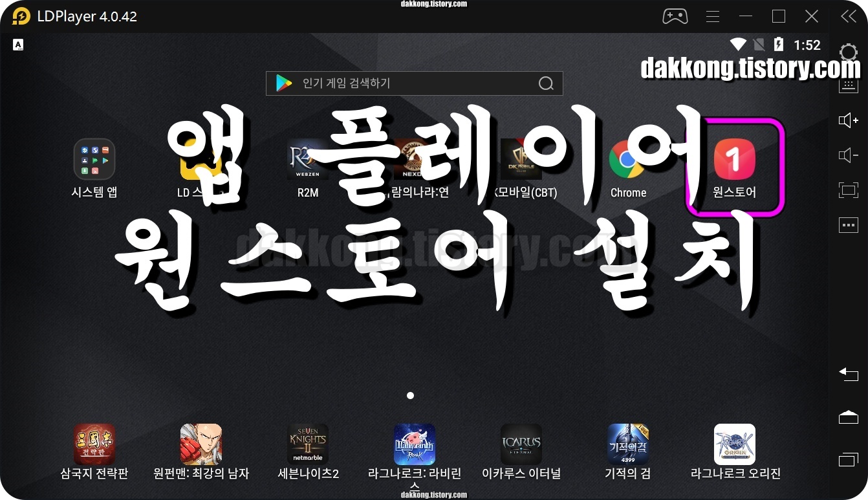Viewport: 868px width, 500px height.
Task: Click the Android home button in sidebar
Action: (x=849, y=417)
